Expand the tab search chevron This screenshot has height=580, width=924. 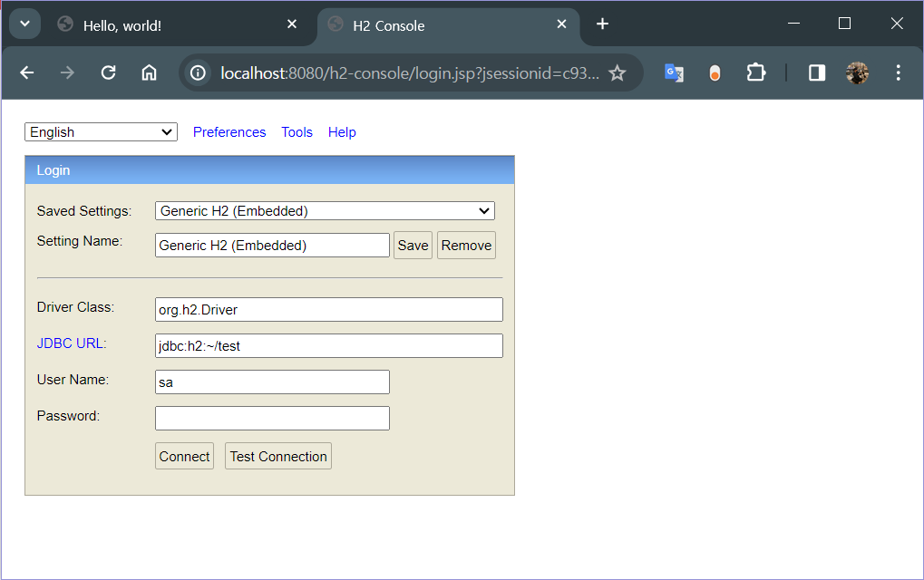click(x=24, y=24)
